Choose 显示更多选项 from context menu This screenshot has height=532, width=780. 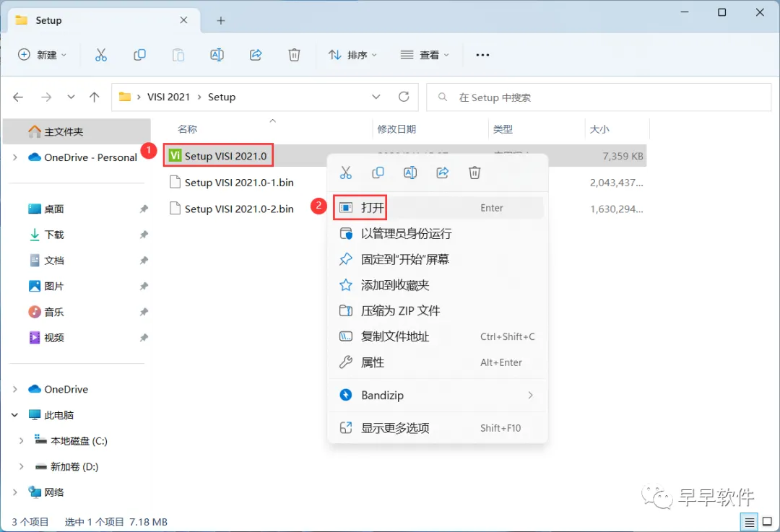click(x=438, y=428)
